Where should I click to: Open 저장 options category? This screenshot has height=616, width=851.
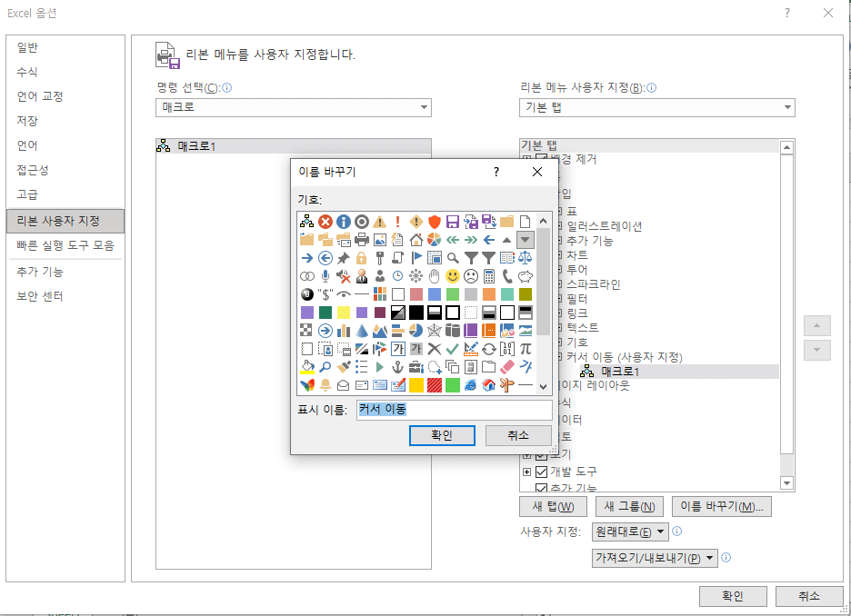65,121
